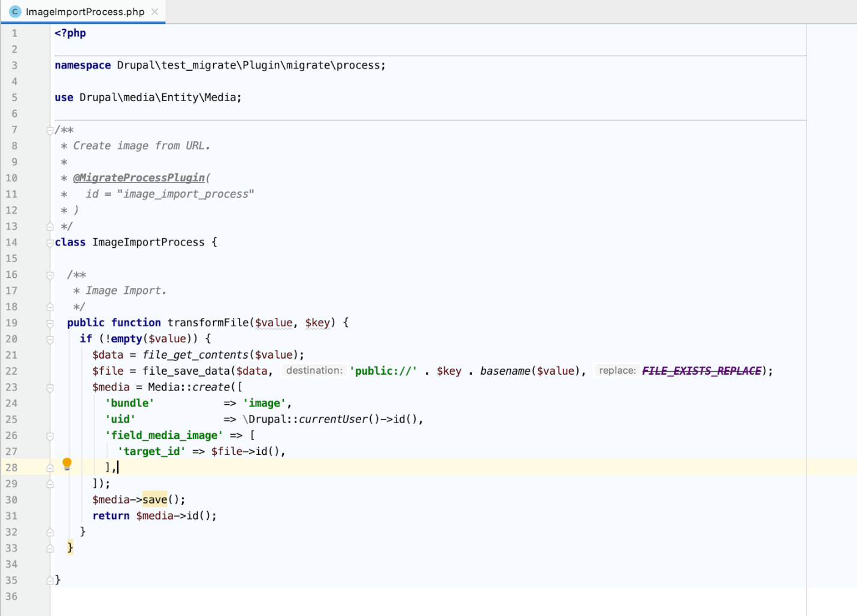Click the PHP class icon in the file tab

(x=14, y=11)
